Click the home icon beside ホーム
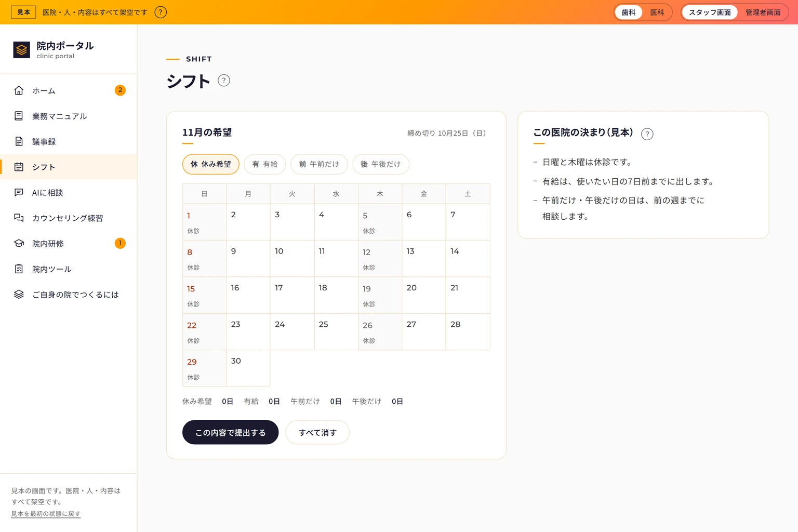The height and width of the screenshot is (532, 798). tap(19, 90)
